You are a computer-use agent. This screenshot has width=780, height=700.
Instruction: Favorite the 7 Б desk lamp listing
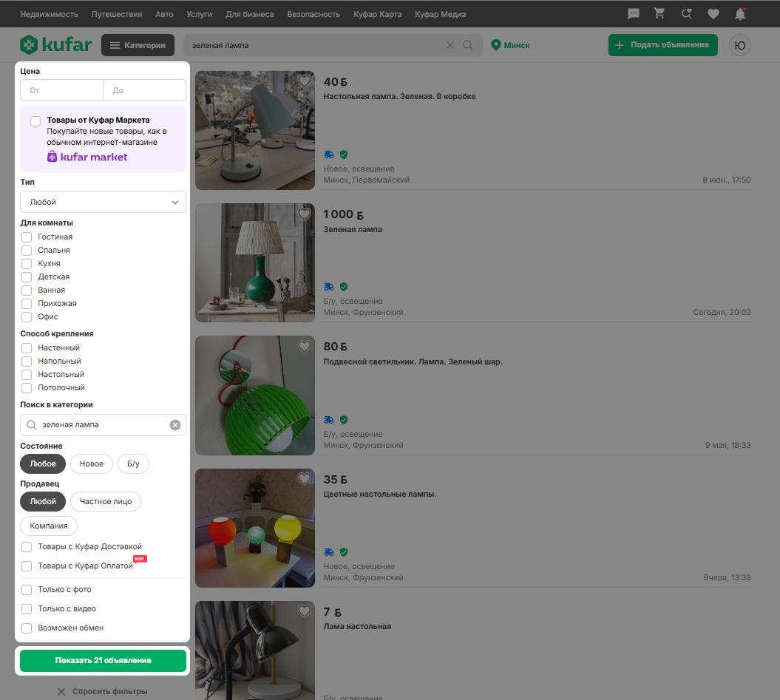point(304,611)
